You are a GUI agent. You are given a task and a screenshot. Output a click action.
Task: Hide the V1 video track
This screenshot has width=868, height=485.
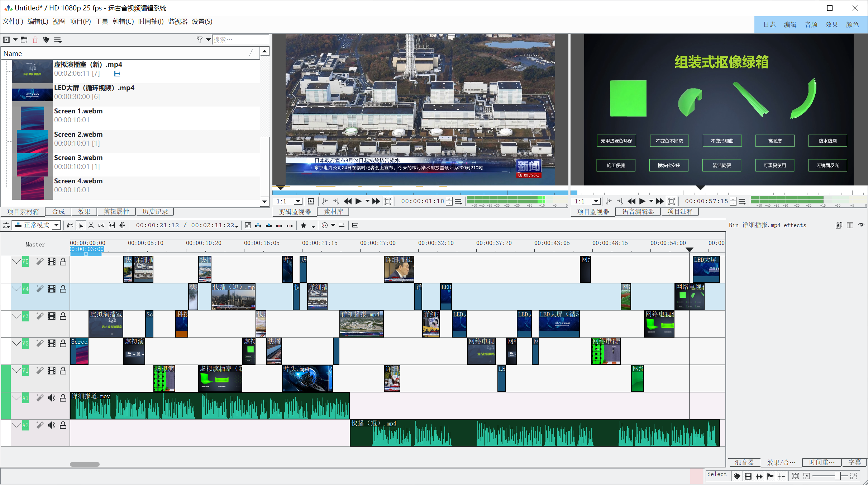click(x=52, y=371)
